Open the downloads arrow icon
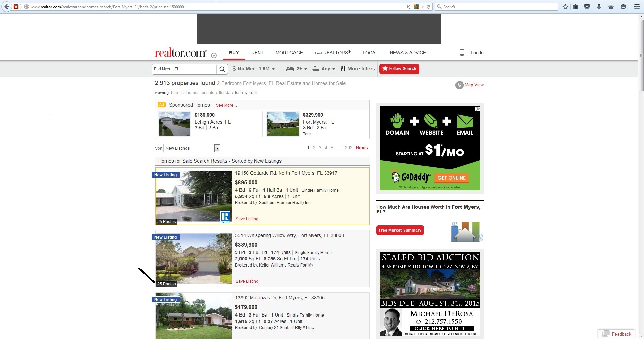 pyautogui.click(x=599, y=7)
